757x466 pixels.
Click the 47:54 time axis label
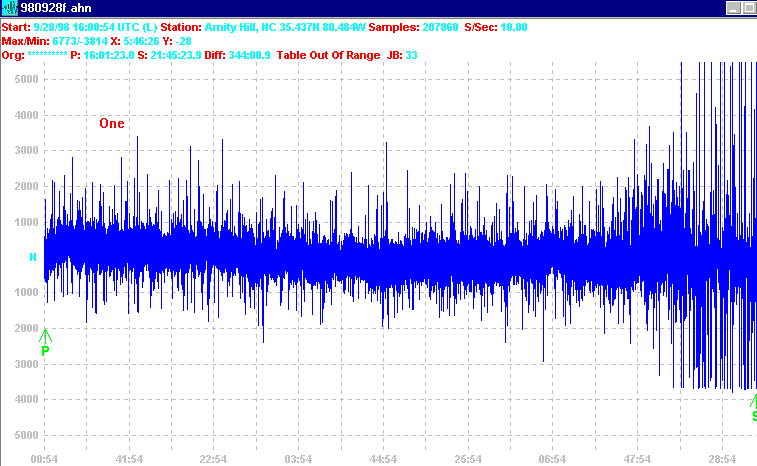(637, 459)
